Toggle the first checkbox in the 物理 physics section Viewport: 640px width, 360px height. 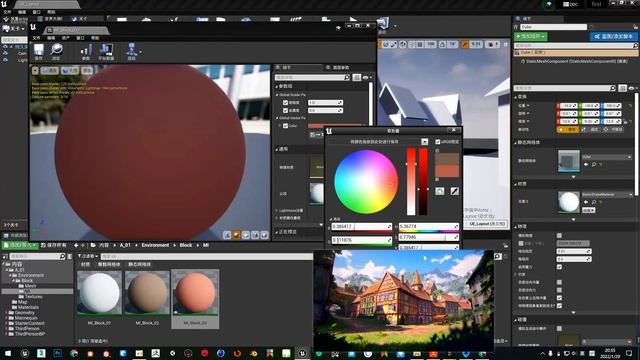[559, 236]
